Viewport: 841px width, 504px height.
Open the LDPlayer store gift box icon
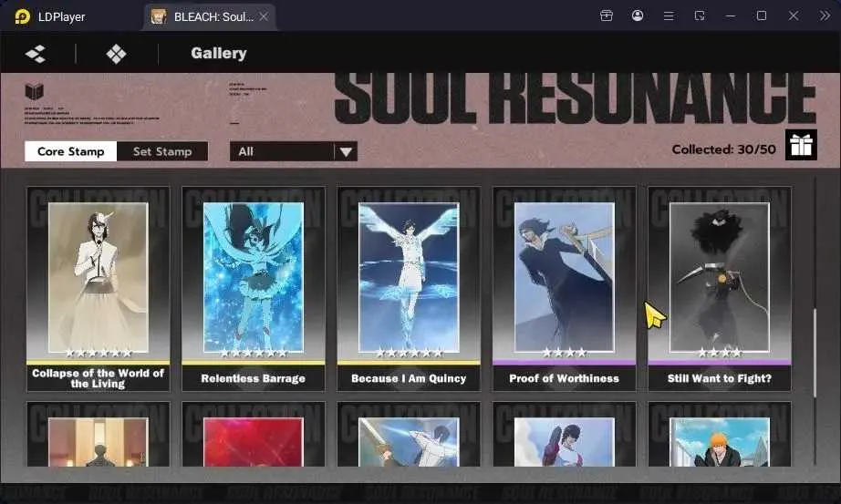606,16
